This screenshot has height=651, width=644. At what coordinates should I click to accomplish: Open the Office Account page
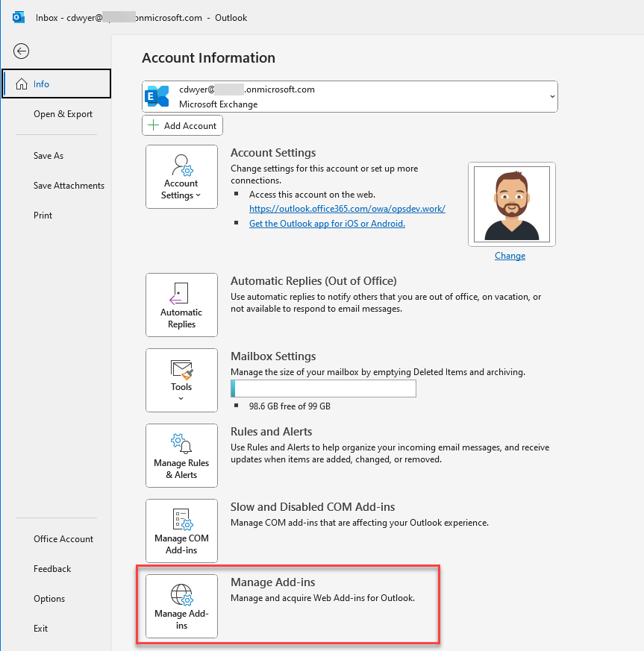(63, 539)
